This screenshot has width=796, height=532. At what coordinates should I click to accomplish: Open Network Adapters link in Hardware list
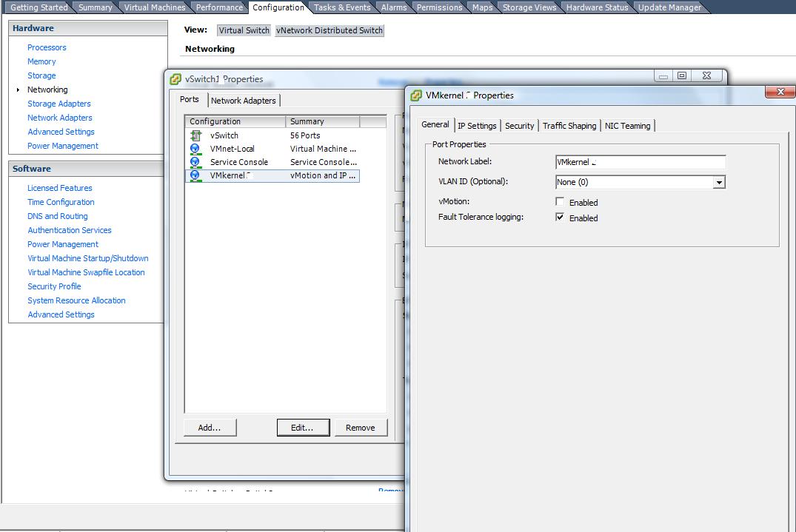(60, 118)
